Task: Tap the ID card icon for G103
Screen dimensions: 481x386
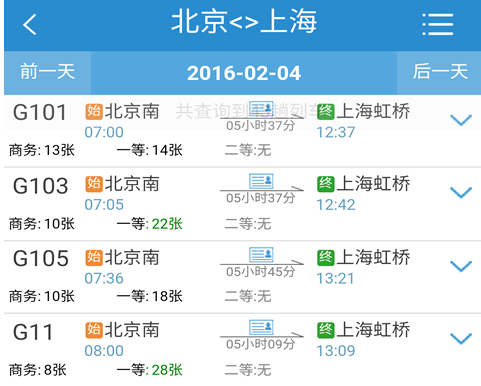Action: coord(261,181)
